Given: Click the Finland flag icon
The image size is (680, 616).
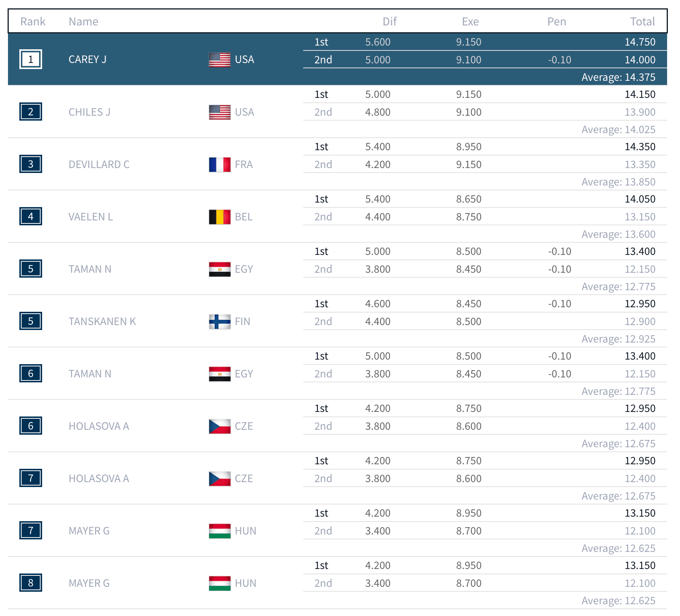Looking at the screenshot, I should [219, 322].
